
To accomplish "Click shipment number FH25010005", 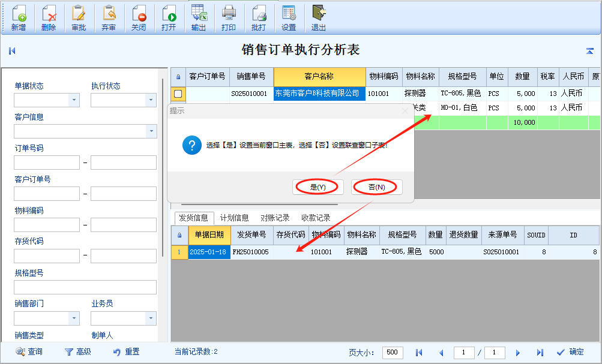I will pyautogui.click(x=251, y=252).
